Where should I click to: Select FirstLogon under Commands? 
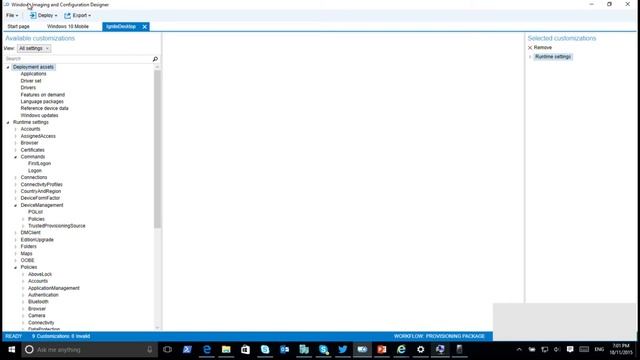coord(40,164)
